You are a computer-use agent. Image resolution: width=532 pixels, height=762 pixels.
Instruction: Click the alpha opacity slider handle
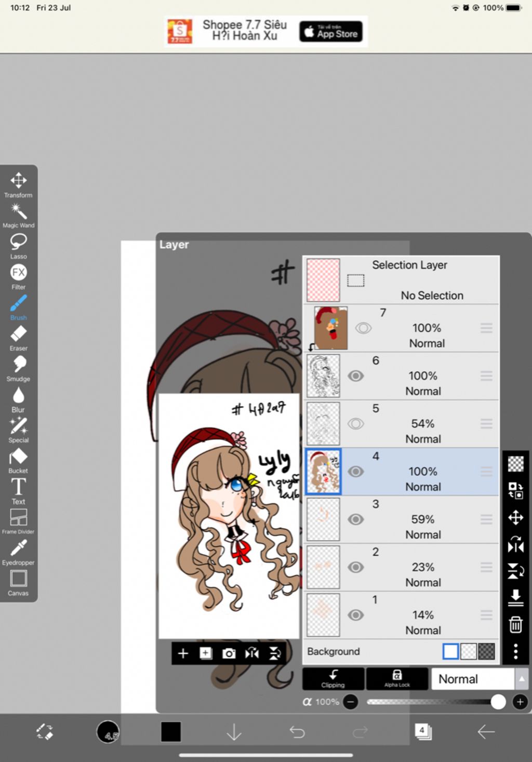[x=498, y=702]
